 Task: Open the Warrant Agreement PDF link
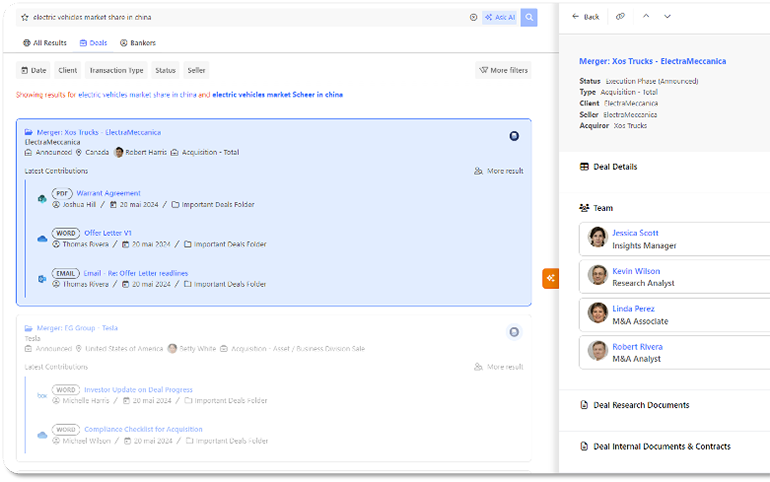pyautogui.click(x=108, y=193)
